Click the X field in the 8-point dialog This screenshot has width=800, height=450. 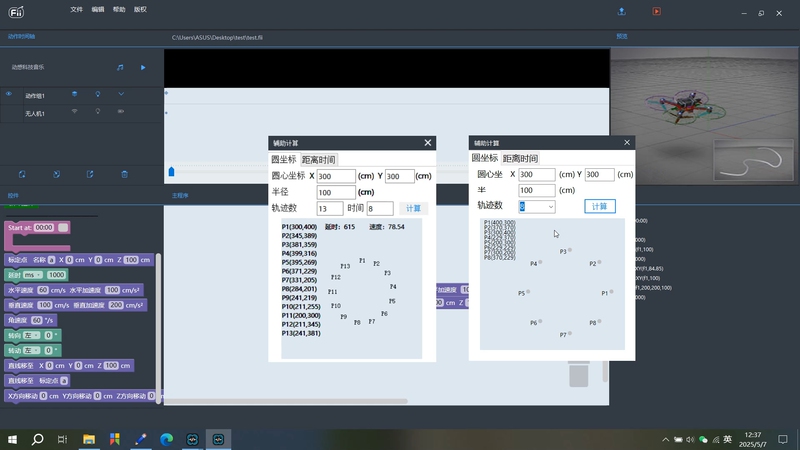click(x=537, y=174)
